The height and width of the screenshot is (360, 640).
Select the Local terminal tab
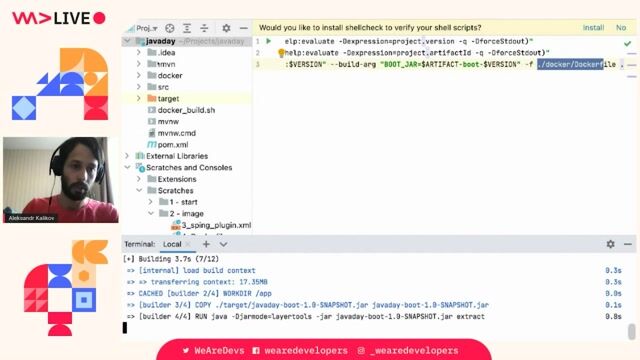tap(172, 244)
